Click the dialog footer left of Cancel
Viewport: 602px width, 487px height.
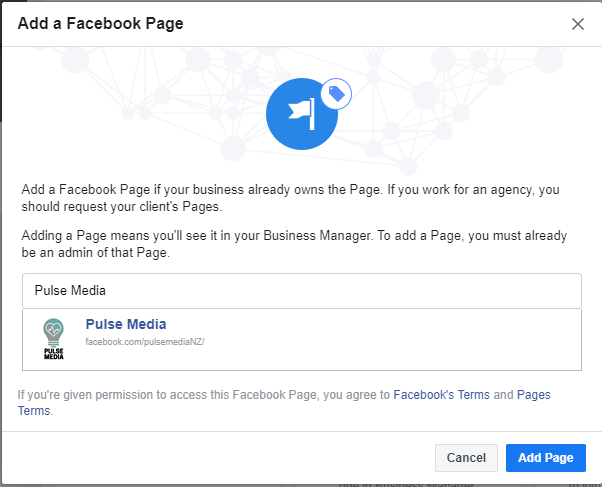point(219,458)
